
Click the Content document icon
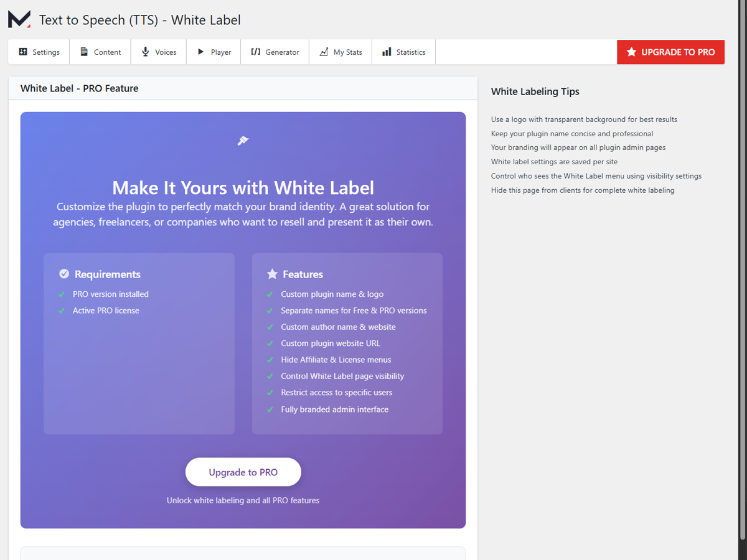(84, 52)
